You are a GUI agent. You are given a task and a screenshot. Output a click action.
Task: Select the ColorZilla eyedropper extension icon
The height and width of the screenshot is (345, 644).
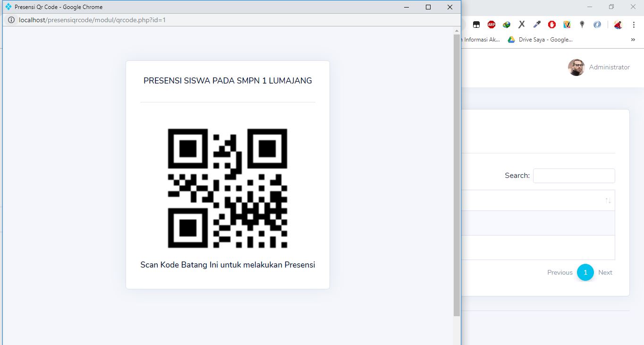pyautogui.click(x=536, y=24)
